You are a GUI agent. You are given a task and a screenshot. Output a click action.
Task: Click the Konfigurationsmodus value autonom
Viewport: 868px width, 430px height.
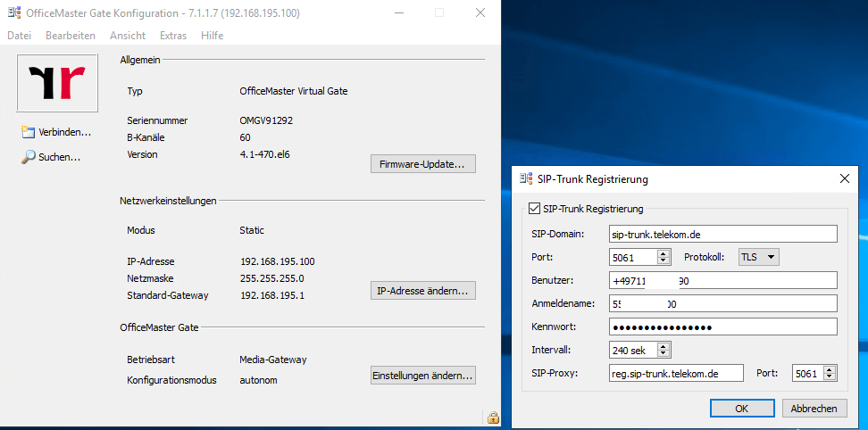point(258,380)
